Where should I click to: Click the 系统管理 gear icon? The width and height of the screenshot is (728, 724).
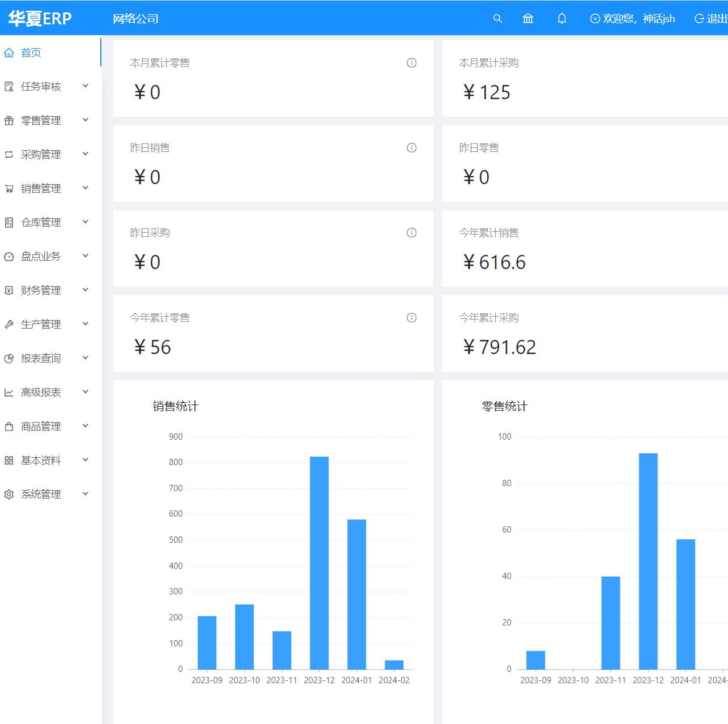point(9,495)
